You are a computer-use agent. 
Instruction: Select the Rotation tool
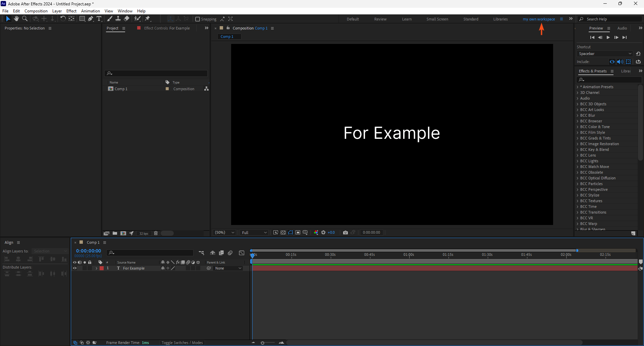point(63,19)
